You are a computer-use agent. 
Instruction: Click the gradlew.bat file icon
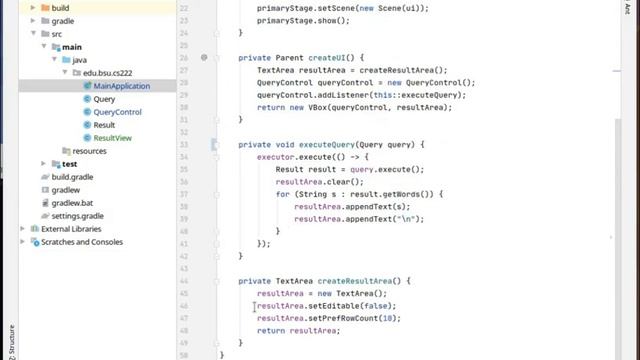(45, 203)
